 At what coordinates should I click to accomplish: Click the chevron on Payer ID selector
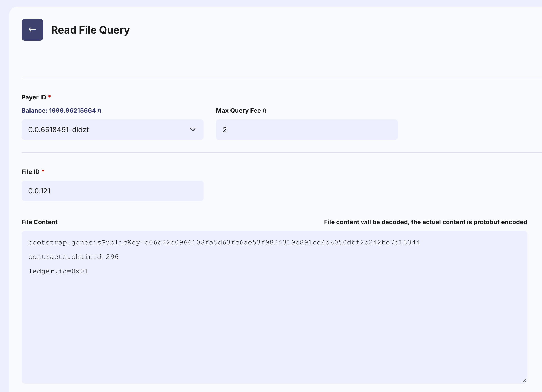[x=193, y=130]
